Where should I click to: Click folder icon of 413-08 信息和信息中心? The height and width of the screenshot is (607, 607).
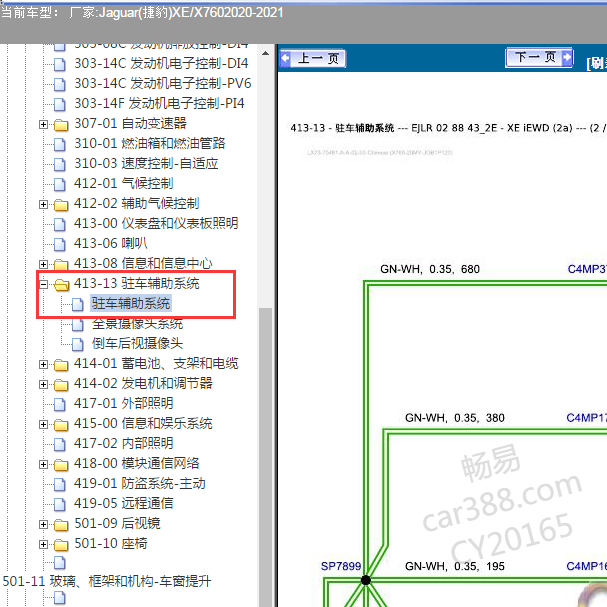(x=61, y=265)
